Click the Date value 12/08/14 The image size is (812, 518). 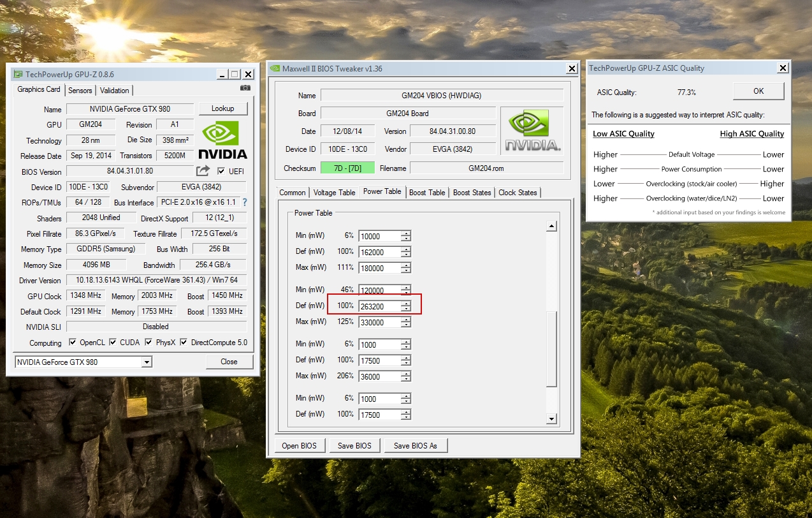tap(347, 131)
